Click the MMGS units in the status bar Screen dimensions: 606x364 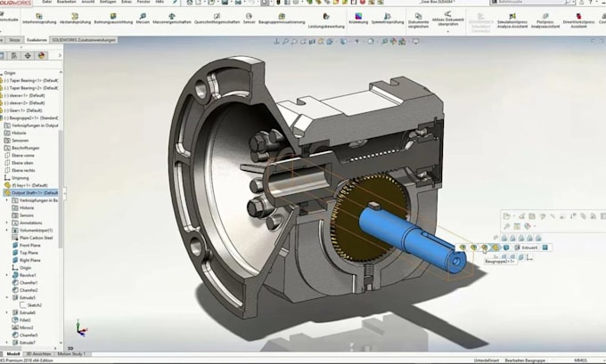click(580, 360)
